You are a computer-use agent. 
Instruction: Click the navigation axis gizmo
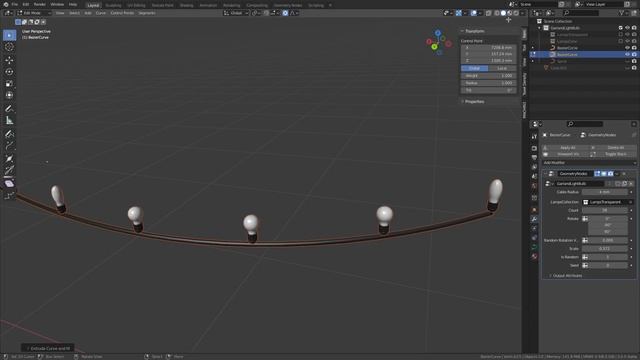438,42
